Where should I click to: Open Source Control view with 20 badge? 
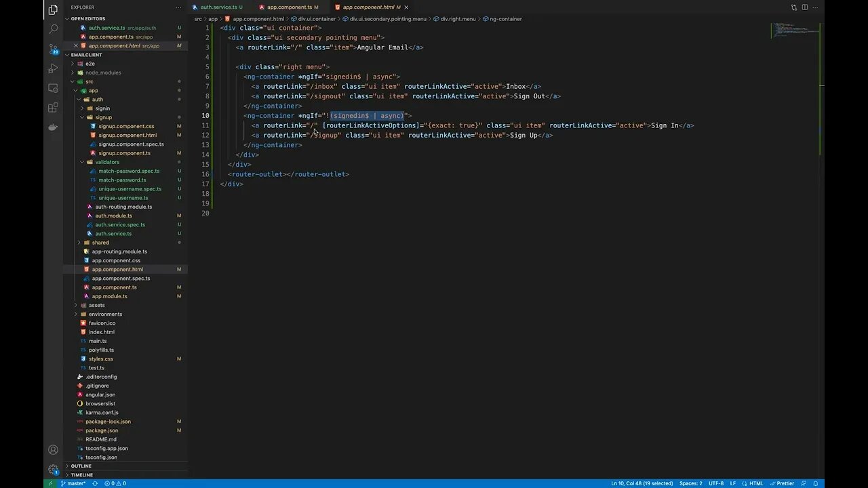53,49
